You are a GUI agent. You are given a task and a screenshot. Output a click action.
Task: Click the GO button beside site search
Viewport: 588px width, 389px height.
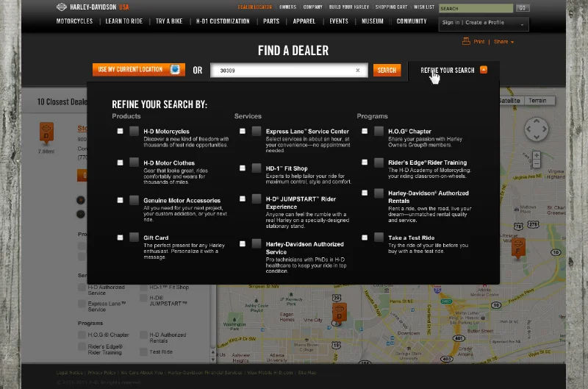pos(523,8)
